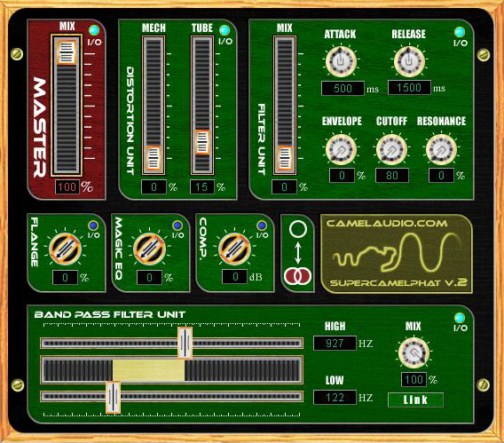Click the ATTACK knob
Image resolution: width=504 pixels, height=443 pixels.
tap(341, 61)
